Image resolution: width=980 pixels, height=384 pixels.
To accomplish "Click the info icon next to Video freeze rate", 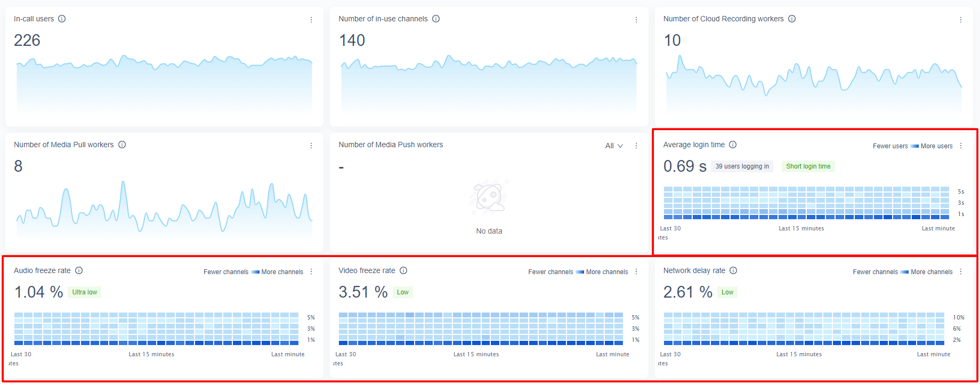I will 403,270.
